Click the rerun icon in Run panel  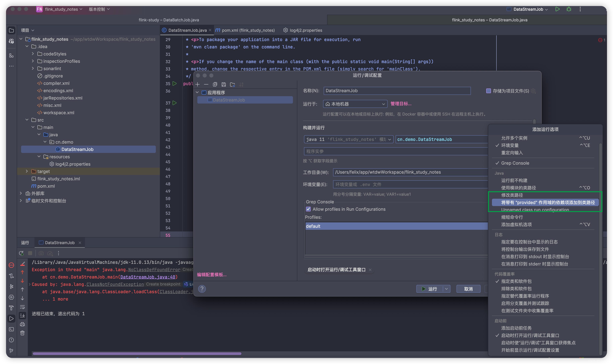pyautogui.click(x=21, y=253)
